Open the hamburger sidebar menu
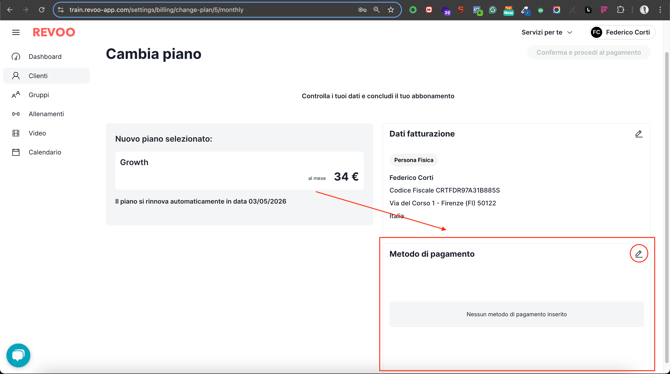Viewport: 670px width, 374px height. click(x=16, y=32)
